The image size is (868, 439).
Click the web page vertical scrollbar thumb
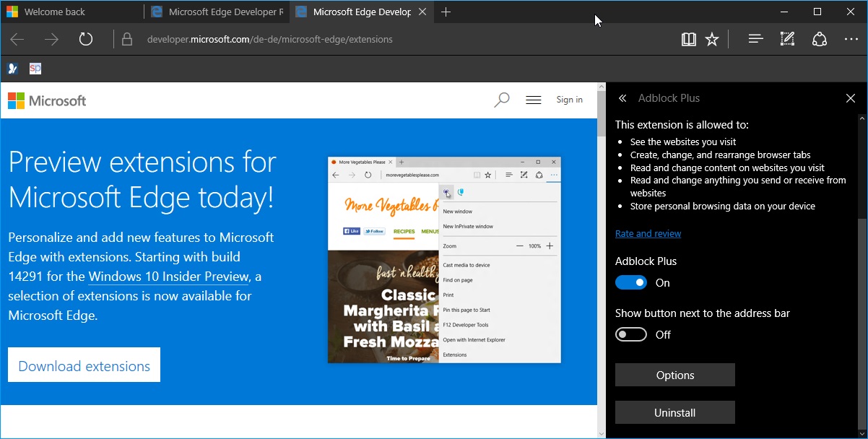pos(601,114)
